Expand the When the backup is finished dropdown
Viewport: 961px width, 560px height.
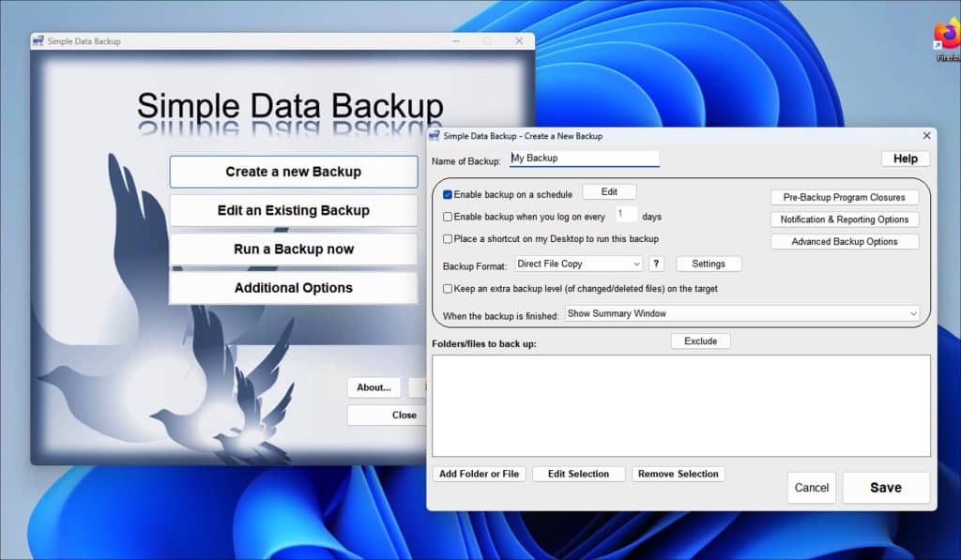[x=740, y=313]
